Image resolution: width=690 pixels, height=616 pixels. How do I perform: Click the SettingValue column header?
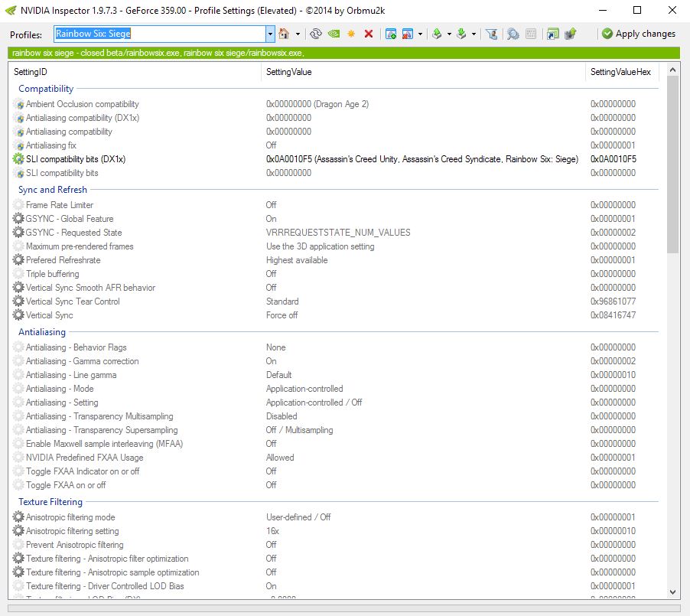pyautogui.click(x=288, y=72)
